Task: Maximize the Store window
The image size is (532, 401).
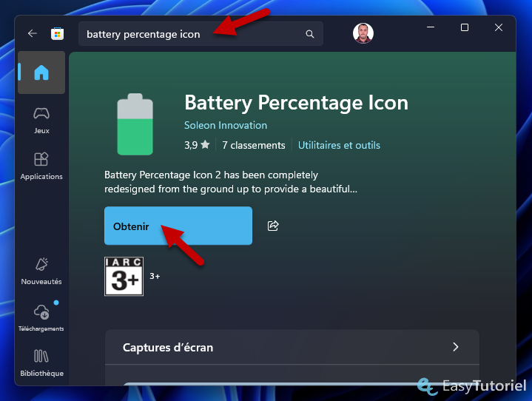Action: (x=465, y=27)
